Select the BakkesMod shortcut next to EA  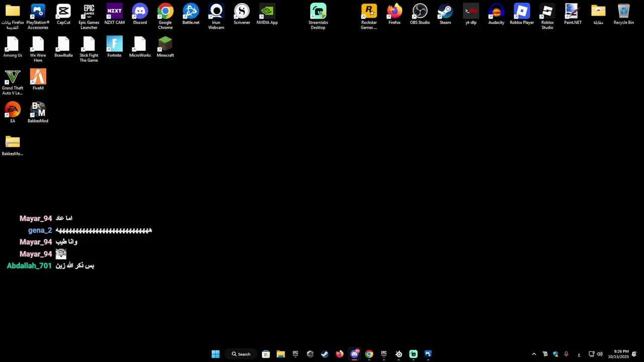point(38,112)
